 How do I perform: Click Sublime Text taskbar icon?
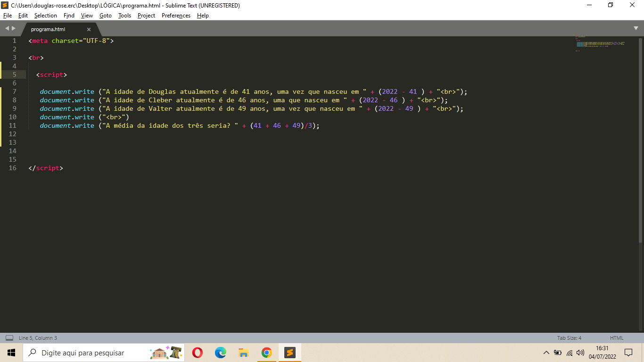coord(289,353)
